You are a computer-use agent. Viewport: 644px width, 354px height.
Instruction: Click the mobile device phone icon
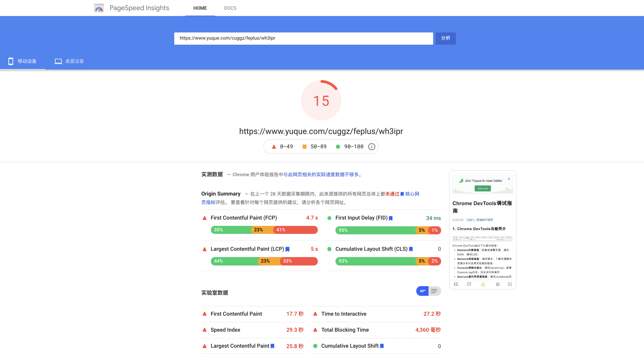point(11,61)
